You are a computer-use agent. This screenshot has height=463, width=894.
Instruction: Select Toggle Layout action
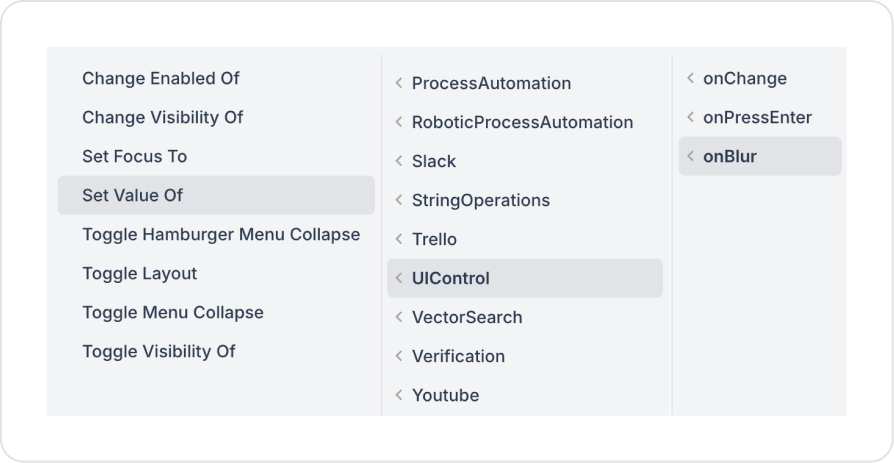(140, 274)
